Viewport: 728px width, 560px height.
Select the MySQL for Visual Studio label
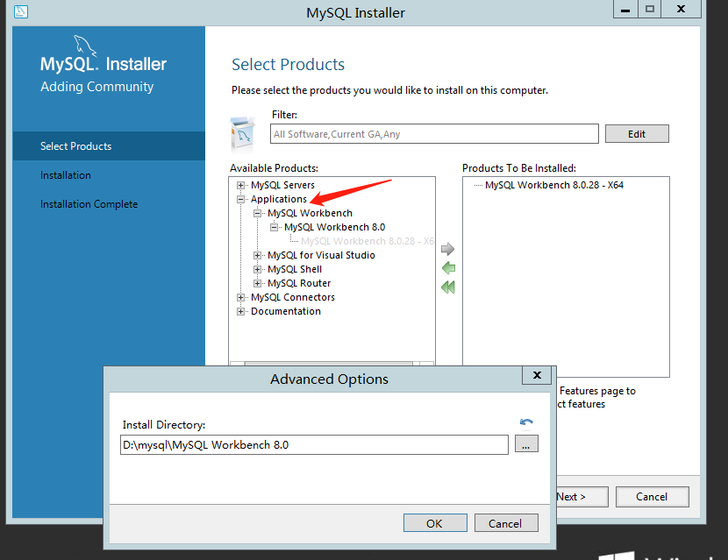click(x=321, y=255)
